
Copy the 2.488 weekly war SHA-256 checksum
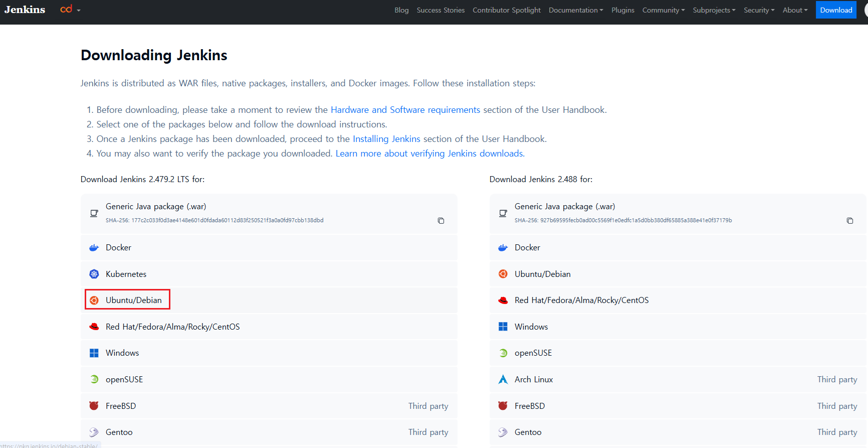tap(850, 221)
